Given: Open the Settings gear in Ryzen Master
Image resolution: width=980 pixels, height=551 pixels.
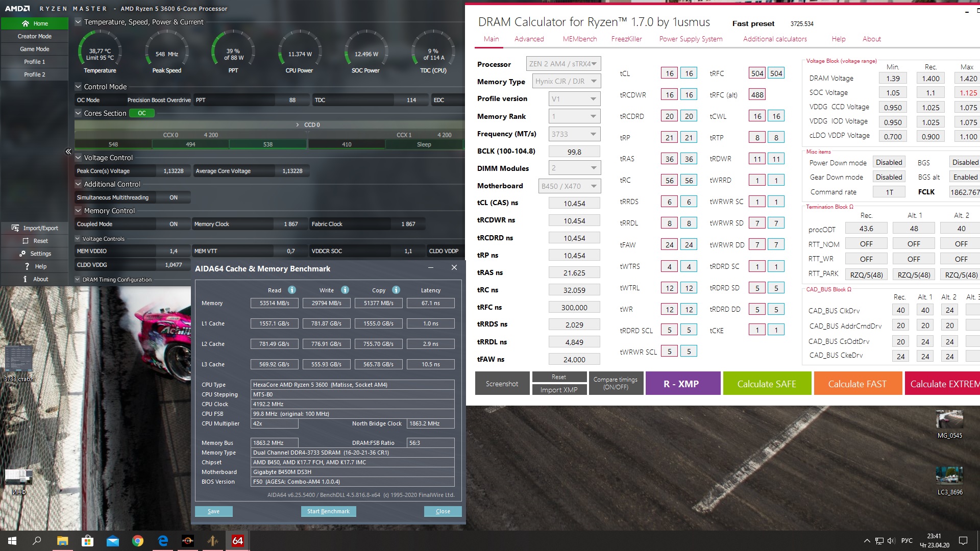Looking at the screenshot, I should (22, 254).
